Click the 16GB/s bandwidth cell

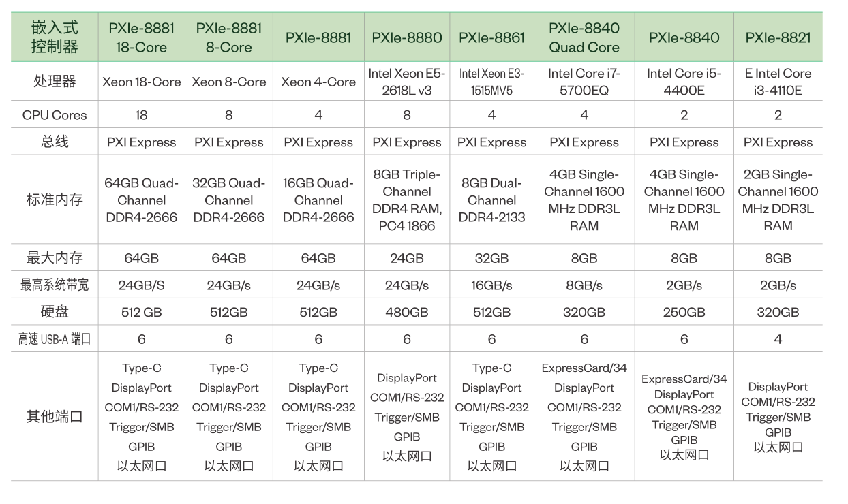pos(492,285)
